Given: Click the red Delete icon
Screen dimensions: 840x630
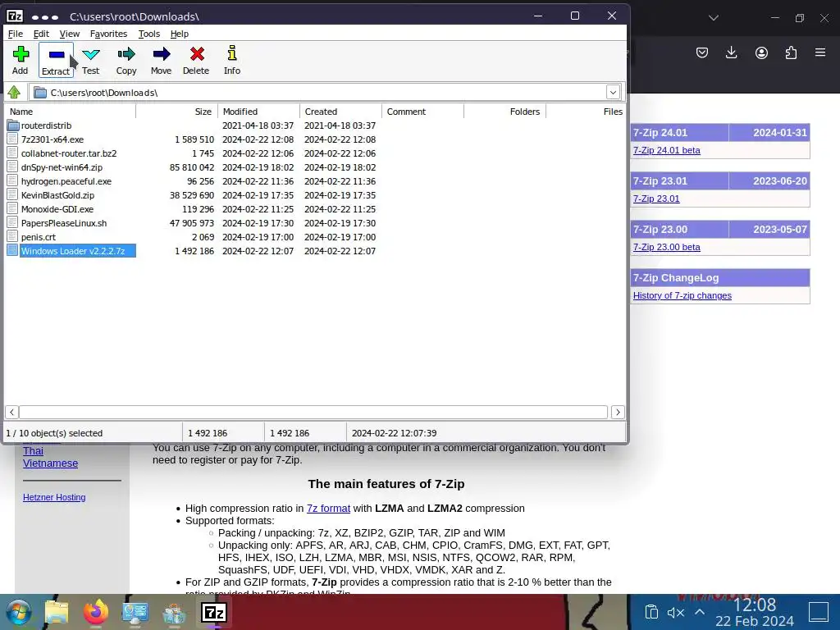Looking at the screenshot, I should click(197, 54).
